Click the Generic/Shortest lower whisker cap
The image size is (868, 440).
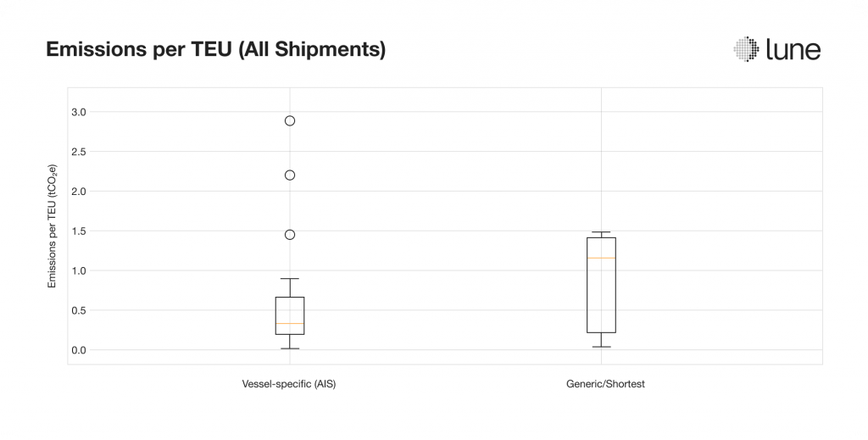(x=601, y=347)
